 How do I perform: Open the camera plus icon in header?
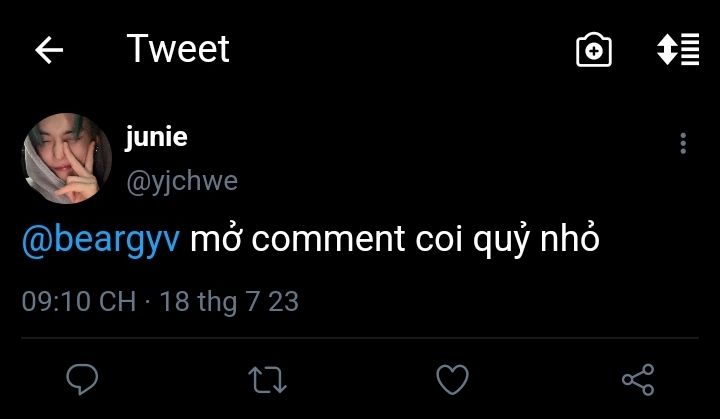(x=594, y=50)
